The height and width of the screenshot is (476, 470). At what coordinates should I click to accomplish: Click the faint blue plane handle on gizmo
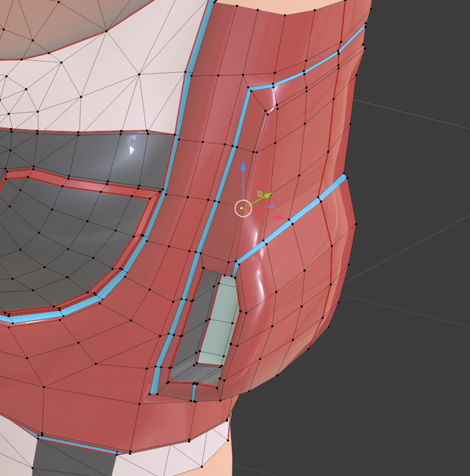coord(271,206)
